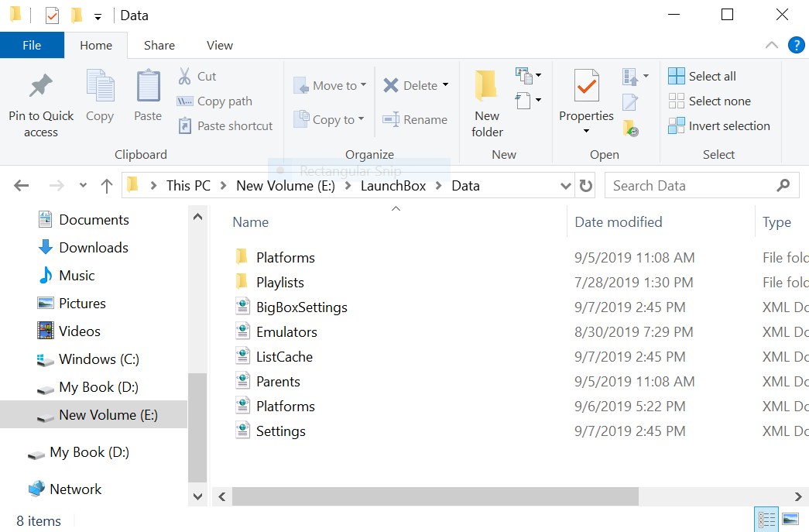Image resolution: width=809 pixels, height=532 pixels.
Task: Select Music in the navigation pane
Action: click(x=67, y=276)
